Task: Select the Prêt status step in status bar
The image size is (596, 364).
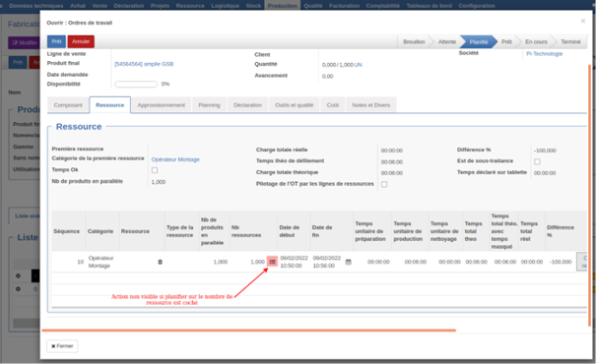Action: click(x=506, y=41)
